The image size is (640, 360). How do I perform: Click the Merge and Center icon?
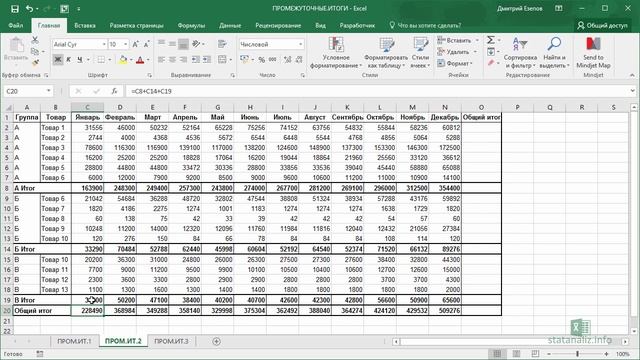click(x=222, y=60)
